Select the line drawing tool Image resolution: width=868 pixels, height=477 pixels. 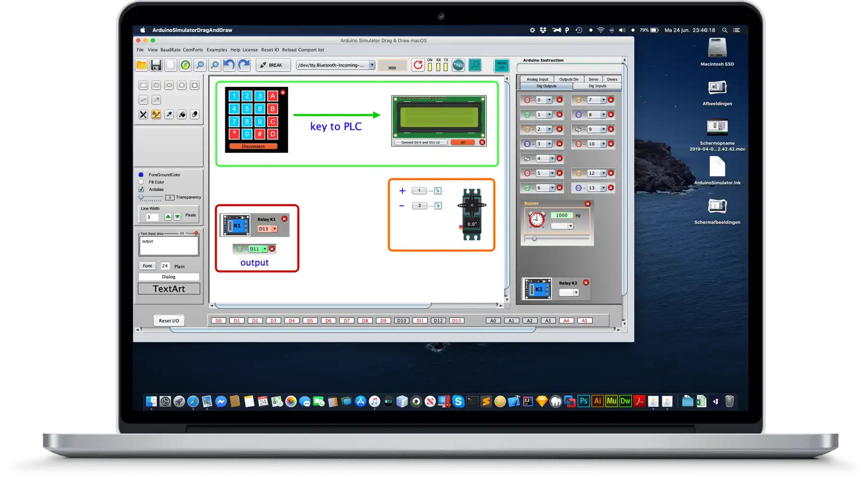point(143,100)
